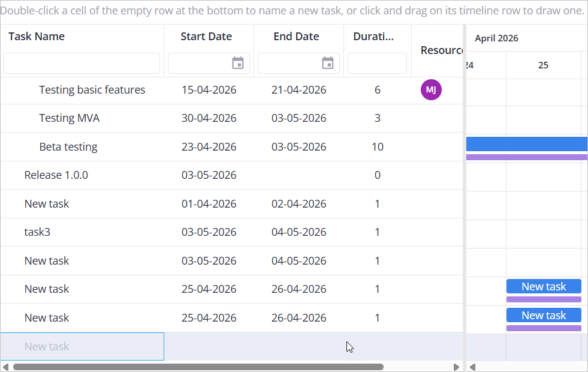Image resolution: width=588 pixels, height=372 pixels.
Task: Click the Task Name filter input
Action: (82, 63)
